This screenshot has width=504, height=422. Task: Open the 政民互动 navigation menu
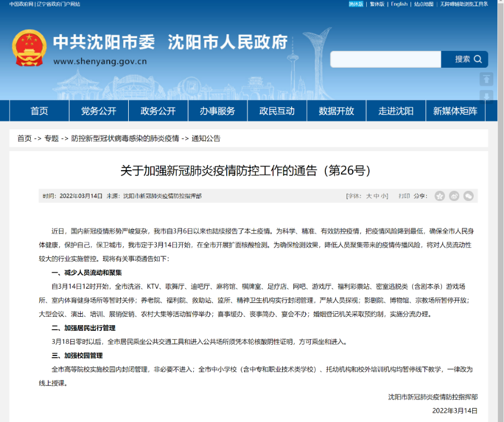click(x=277, y=111)
